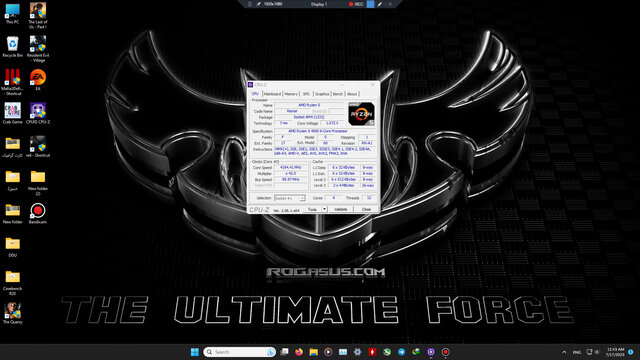Launch Resident Evil Village shortcut
The width and height of the screenshot is (640, 360).
pos(38,49)
